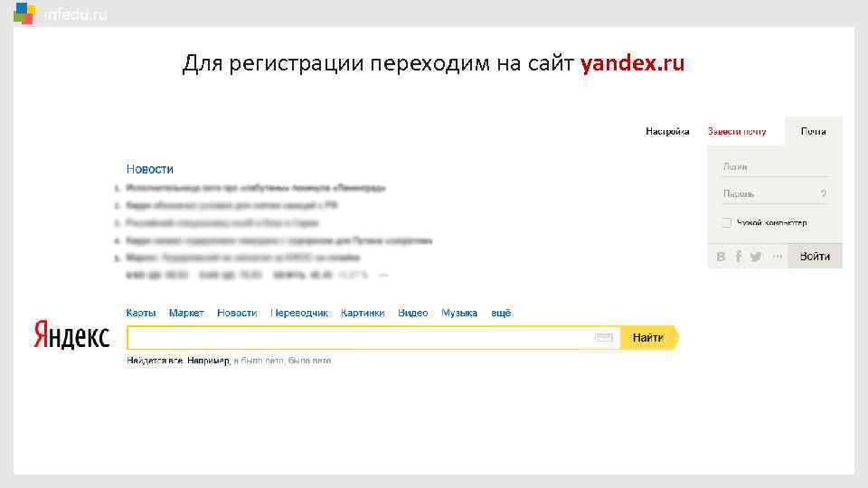Viewport: 868px width, 488px height.
Task: Open more social login options ellipsis
Action: [778, 257]
